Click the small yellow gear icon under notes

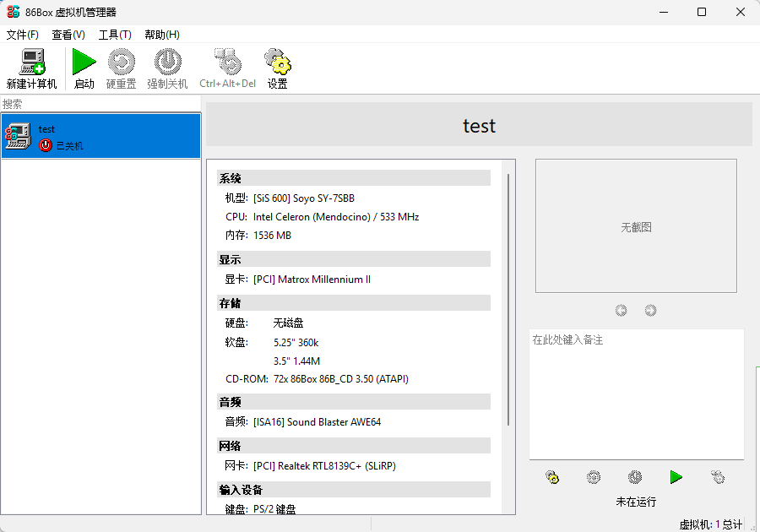coord(552,477)
